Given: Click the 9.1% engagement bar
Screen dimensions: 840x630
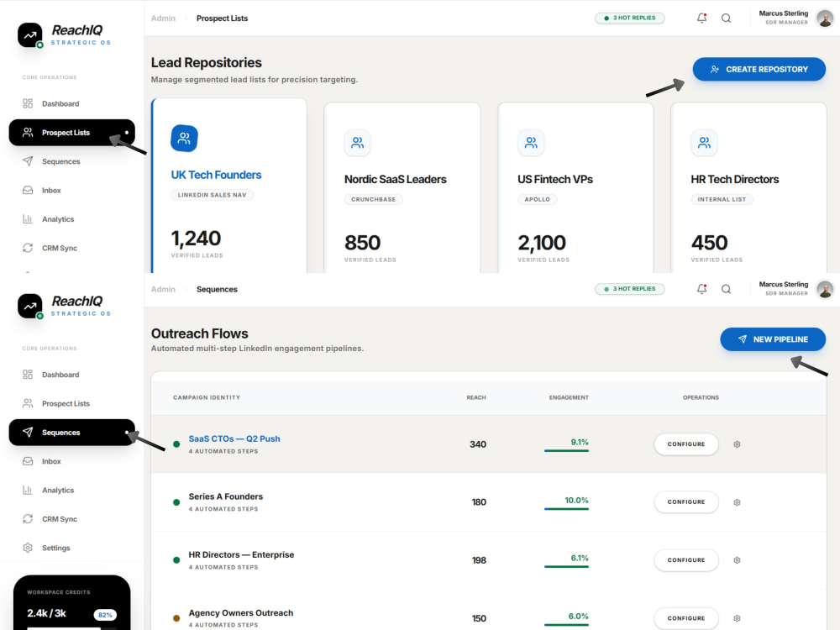Looking at the screenshot, I should [x=566, y=450].
